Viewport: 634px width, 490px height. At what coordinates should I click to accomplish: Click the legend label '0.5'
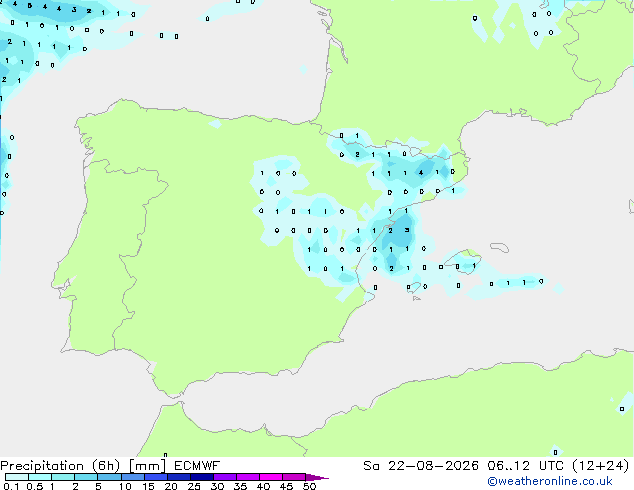[x=35, y=486]
